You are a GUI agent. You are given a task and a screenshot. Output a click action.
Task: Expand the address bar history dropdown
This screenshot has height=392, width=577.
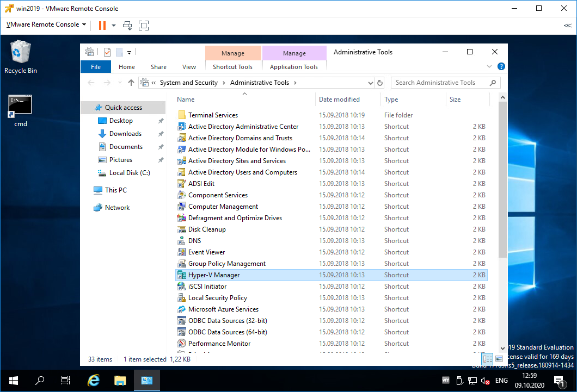(x=370, y=83)
